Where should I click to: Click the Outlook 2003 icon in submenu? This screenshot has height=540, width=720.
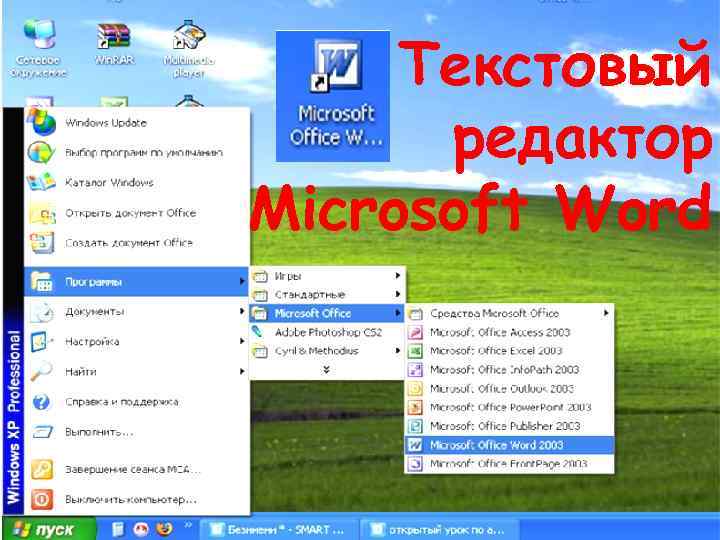pos(415,388)
